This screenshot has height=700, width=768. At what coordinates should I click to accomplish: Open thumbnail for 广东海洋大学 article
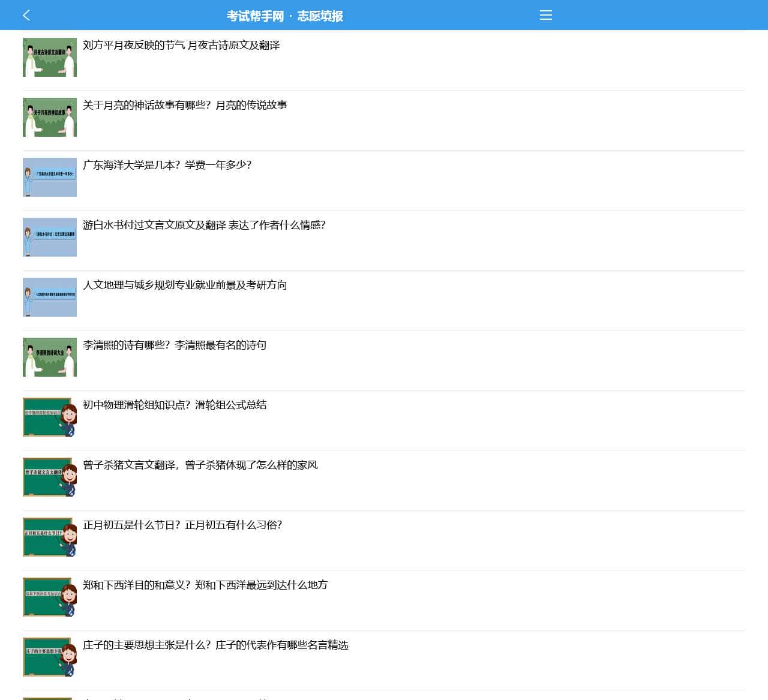pos(50,177)
